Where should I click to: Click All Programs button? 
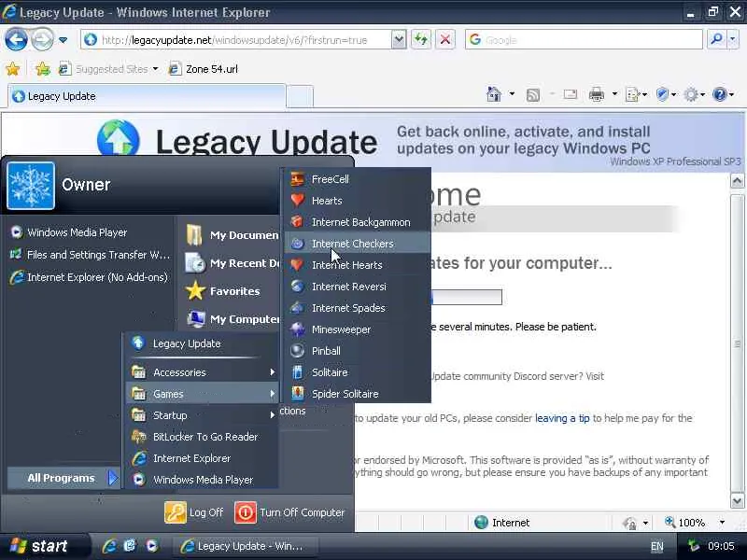point(63,478)
